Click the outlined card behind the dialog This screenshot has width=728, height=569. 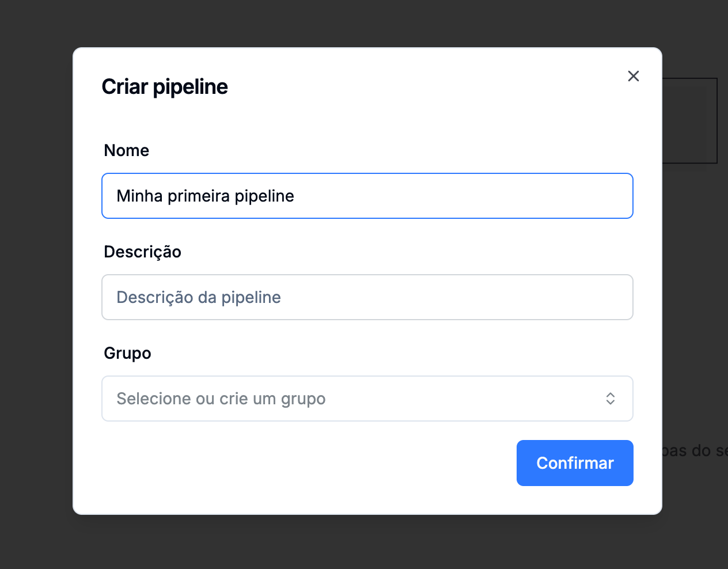click(x=689, y=121)
